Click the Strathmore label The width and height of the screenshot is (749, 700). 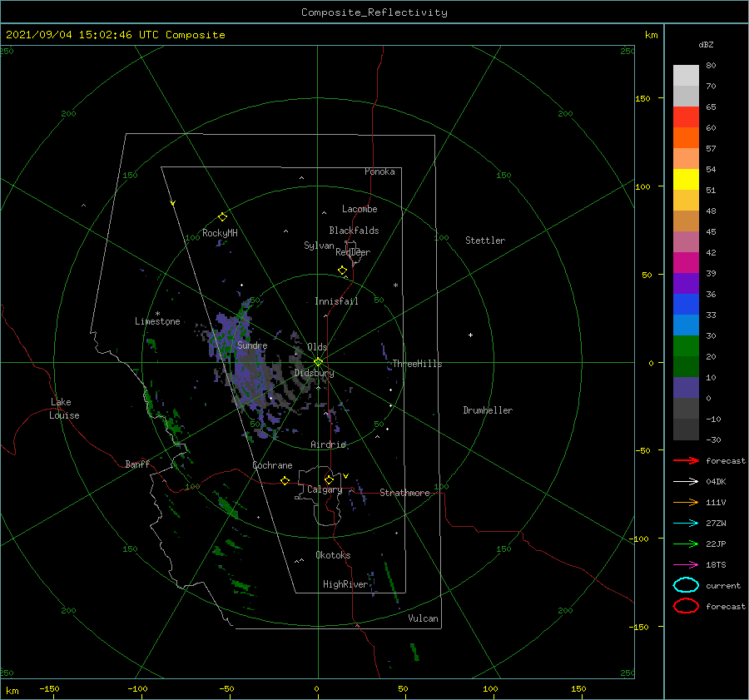pos(404,493)
